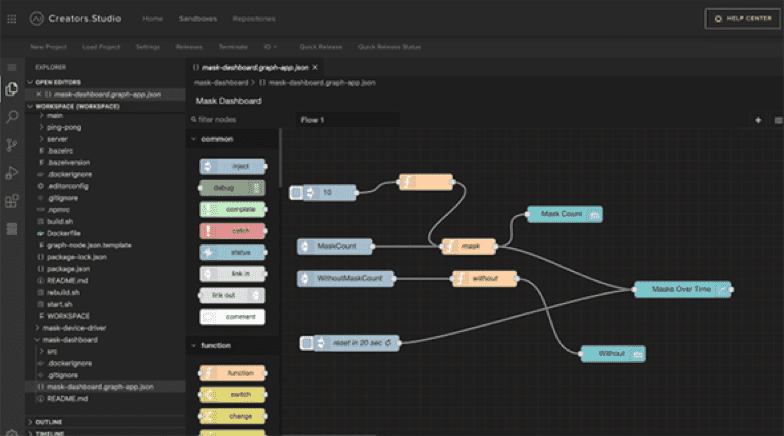Toggle the debug node in the palette
784x436 pixels.
[231, 187]
